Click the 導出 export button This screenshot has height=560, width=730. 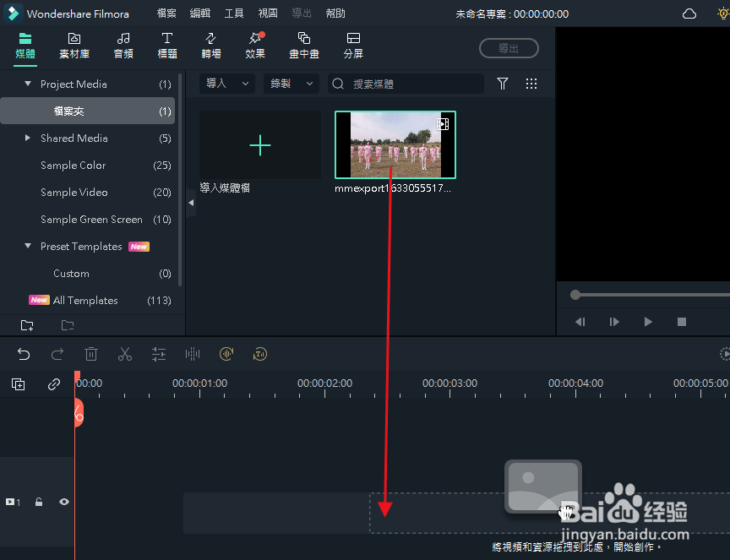click(509, 48)
